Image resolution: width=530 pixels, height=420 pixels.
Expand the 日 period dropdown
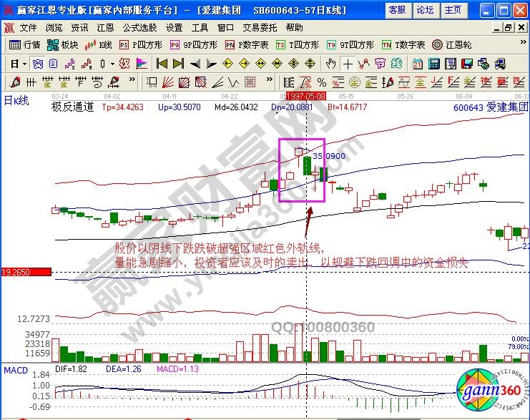point(18,63)
